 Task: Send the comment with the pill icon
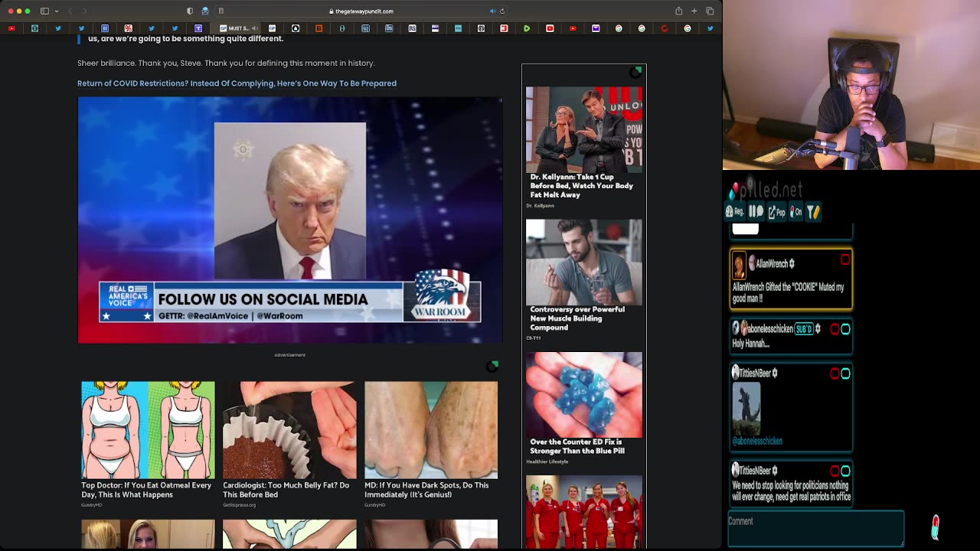pyautogui.click(x=935, y=527)
